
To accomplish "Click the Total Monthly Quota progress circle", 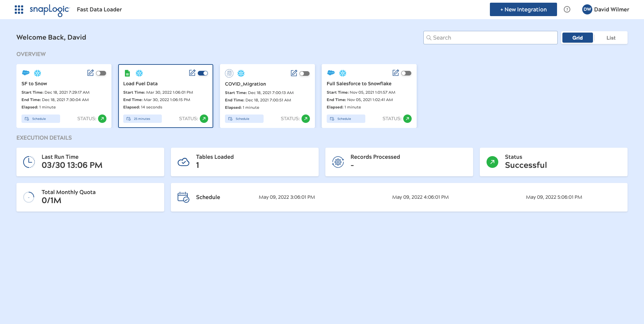I will click(29, 197).
